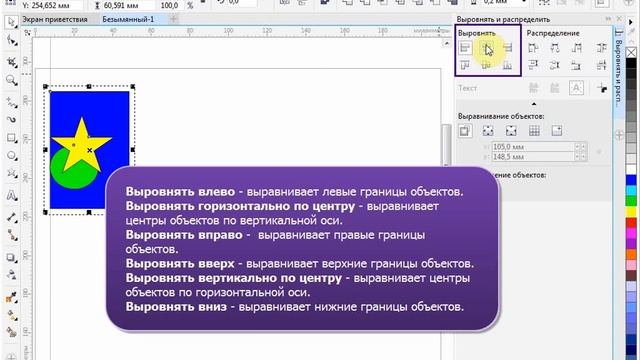Click the X field showing 105,0 мм
This screenshot has width=640, height=360.
pos(534,147)
